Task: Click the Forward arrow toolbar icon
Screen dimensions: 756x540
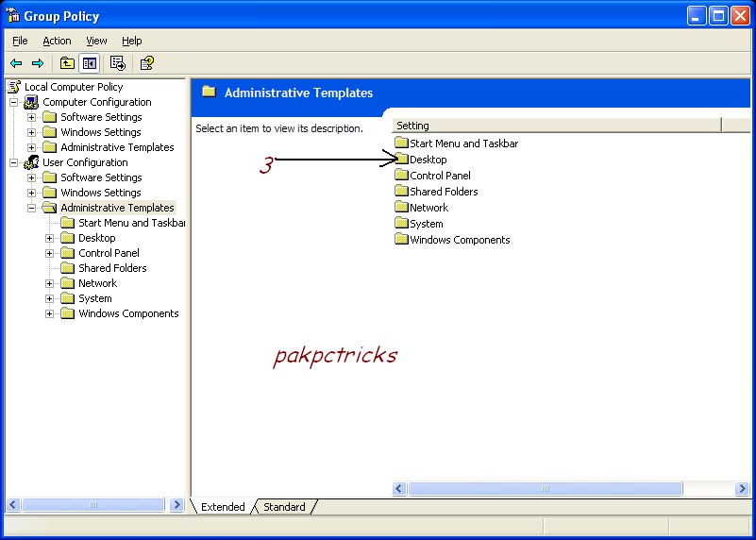Action: click(38, 63)
